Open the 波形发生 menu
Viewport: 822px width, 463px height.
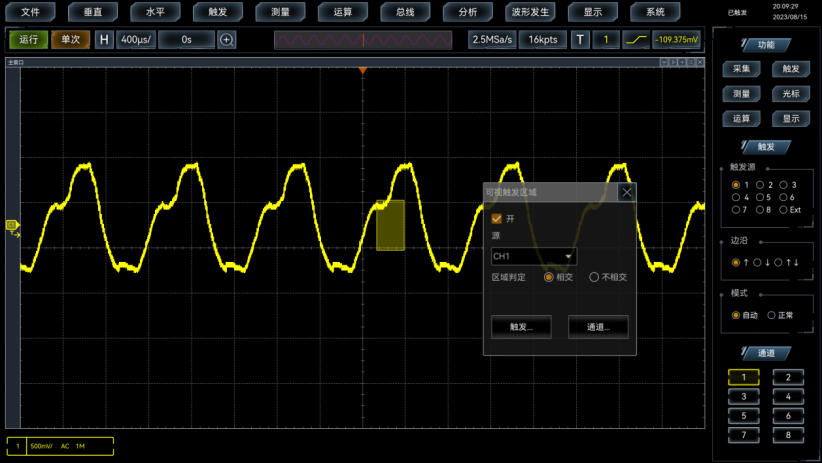[x=530, y=12]
